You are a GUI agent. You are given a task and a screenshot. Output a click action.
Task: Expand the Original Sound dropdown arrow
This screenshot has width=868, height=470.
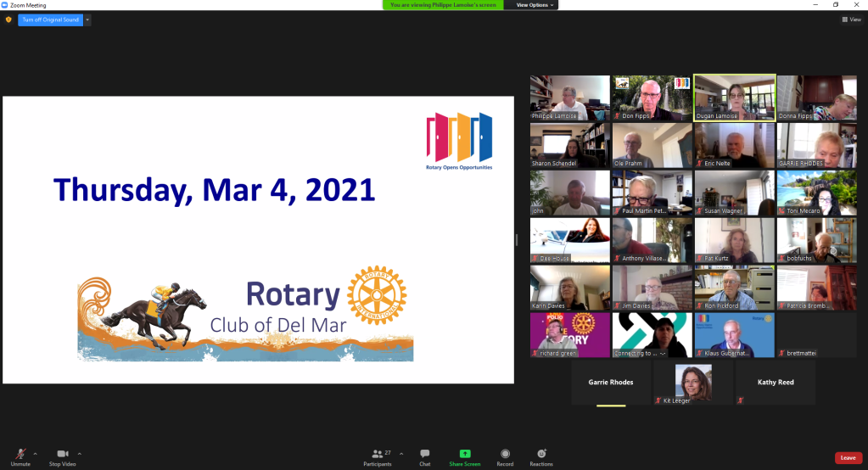point(88,20)
